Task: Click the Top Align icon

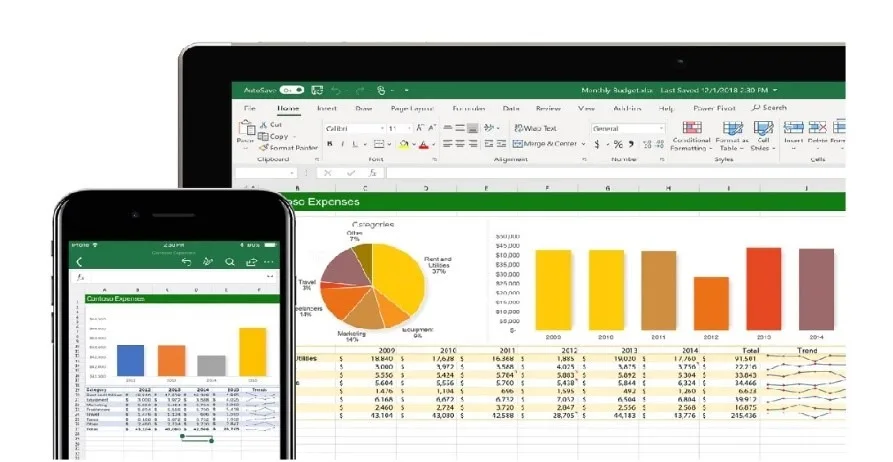Action: click(448, 129)
